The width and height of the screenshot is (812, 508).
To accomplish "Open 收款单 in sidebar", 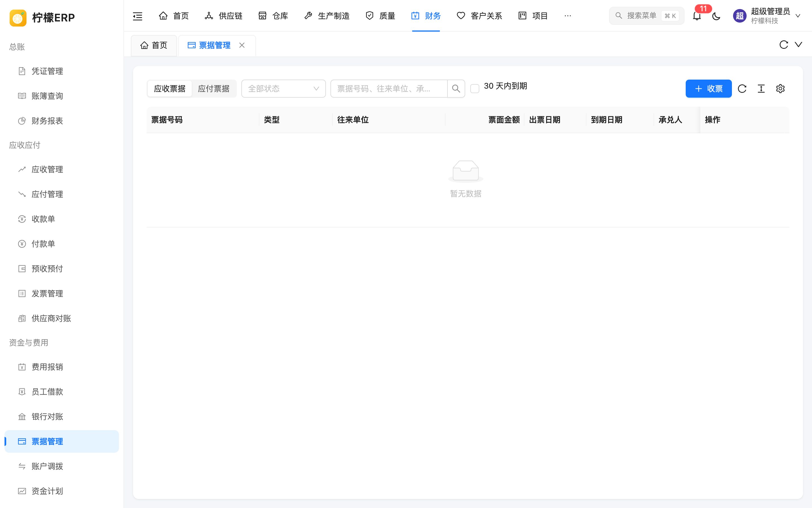I will click(x=62, y=219).
